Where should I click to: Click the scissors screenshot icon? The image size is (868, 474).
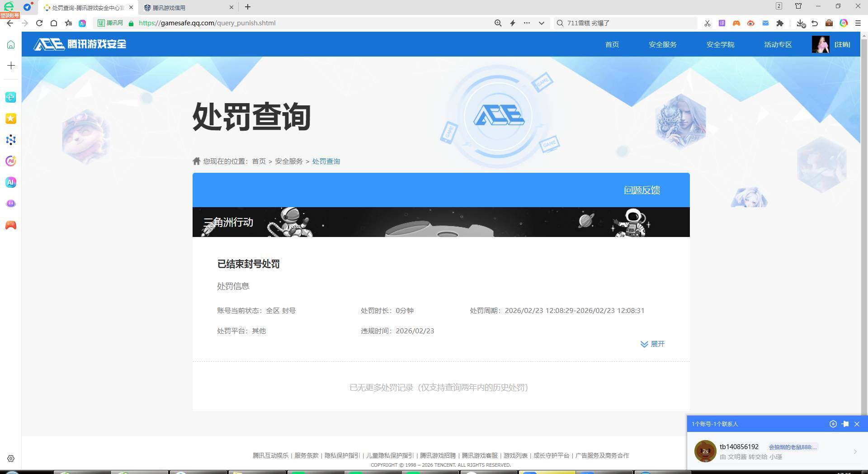point(707,23)
